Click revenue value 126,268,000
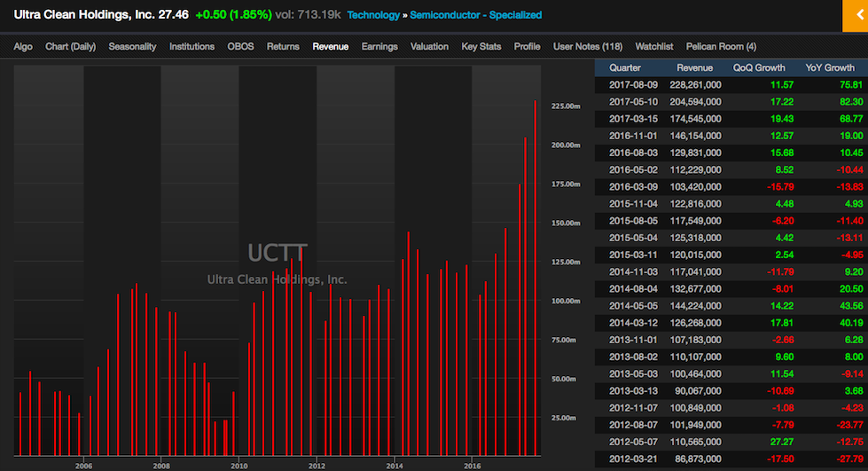The height and width of the screenshot is (471, 868). pyautogui.click(x=695, y=323)
